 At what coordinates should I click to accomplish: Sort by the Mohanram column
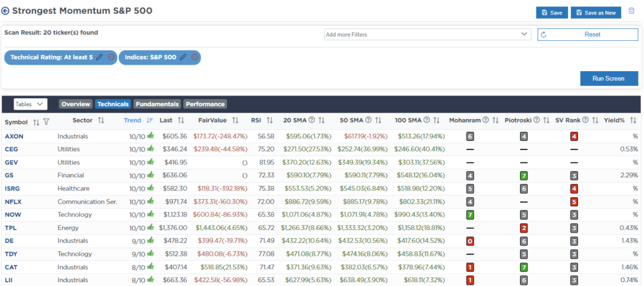pos(496,120)
